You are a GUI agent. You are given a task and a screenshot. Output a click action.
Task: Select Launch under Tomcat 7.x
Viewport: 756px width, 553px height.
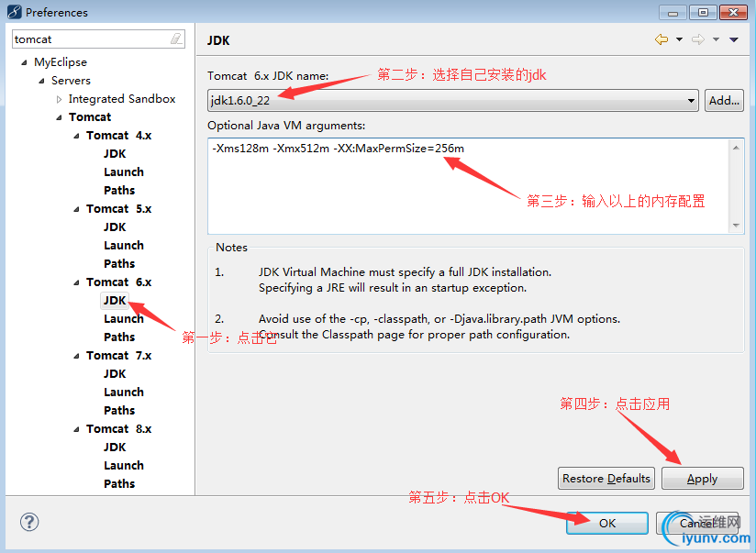tap(124, 393)
